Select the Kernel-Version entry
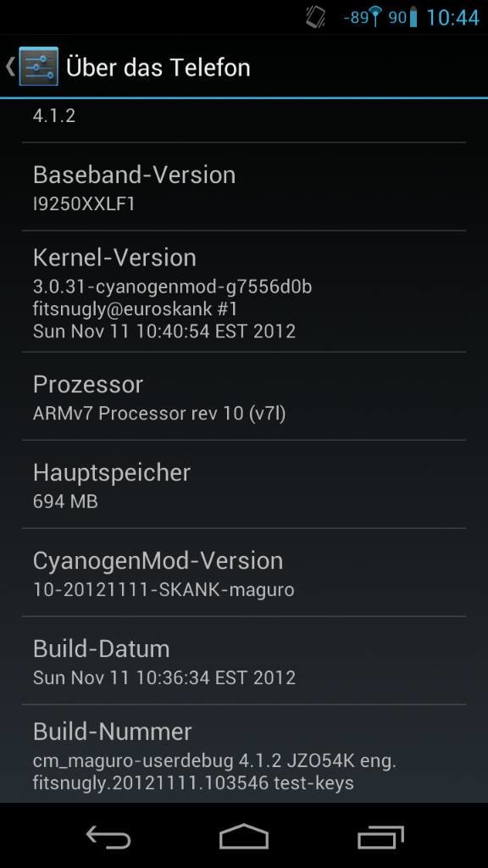 pyautogui.click(x=244, y=292)
